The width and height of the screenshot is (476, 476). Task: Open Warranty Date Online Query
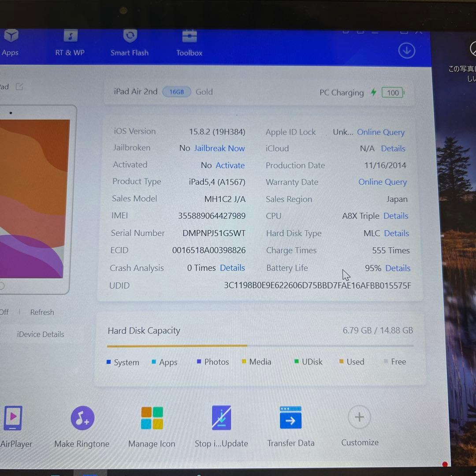pos(382,182)
